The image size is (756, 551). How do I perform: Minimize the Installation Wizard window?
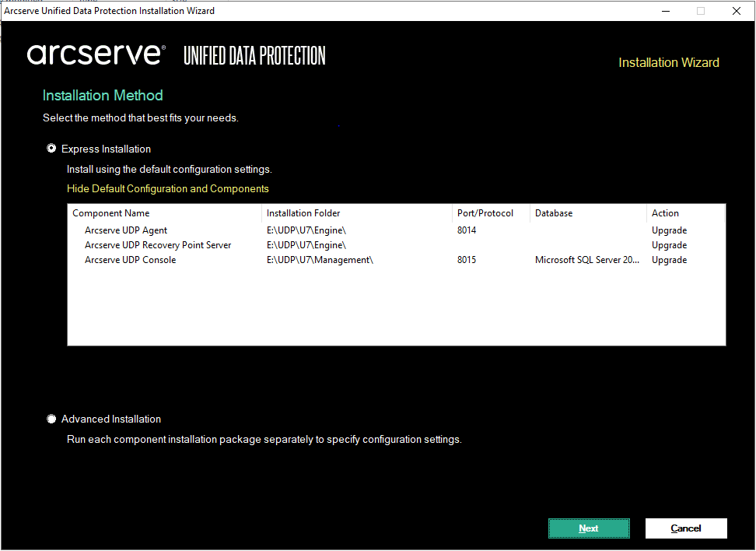tap(666, 11)
